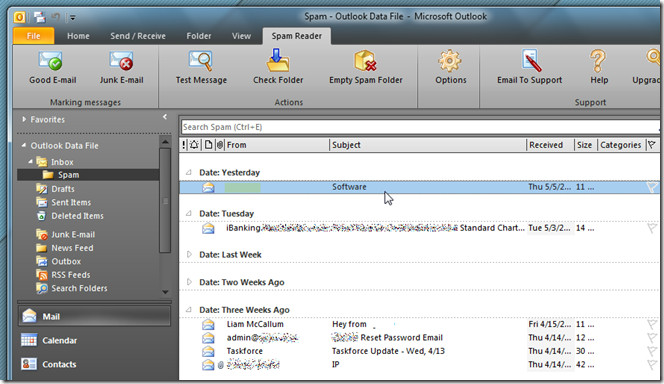Expand the Date: Last Week group
The image size is (664, 384).
point(189,254)
